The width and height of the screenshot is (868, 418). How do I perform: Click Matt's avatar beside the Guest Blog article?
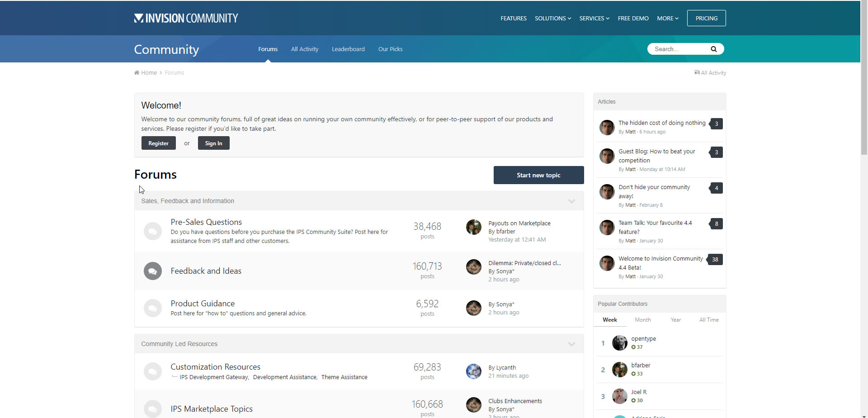[x=607, y=156]
